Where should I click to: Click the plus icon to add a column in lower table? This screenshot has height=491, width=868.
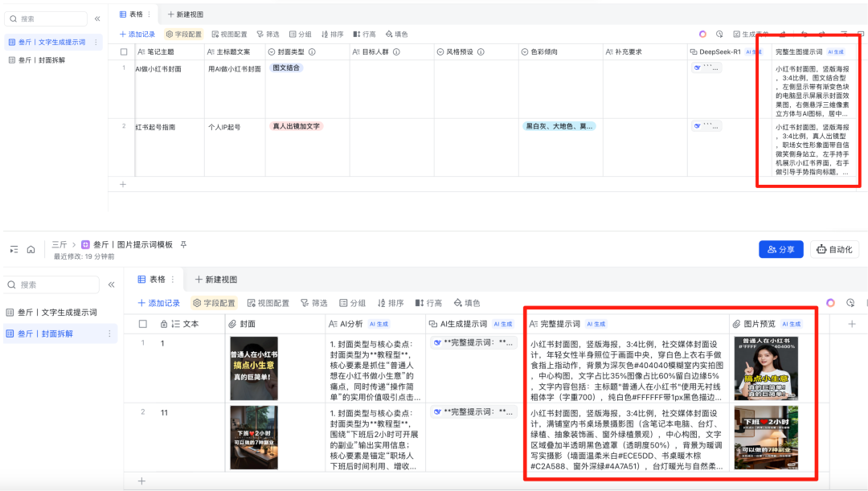(851, 324)
